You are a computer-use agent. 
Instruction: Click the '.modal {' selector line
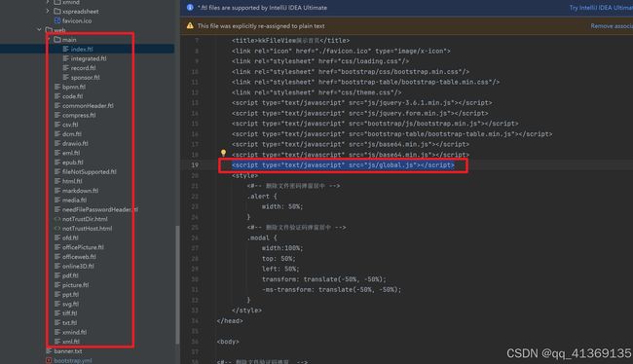pyautogui.click(x=262, y=237)
